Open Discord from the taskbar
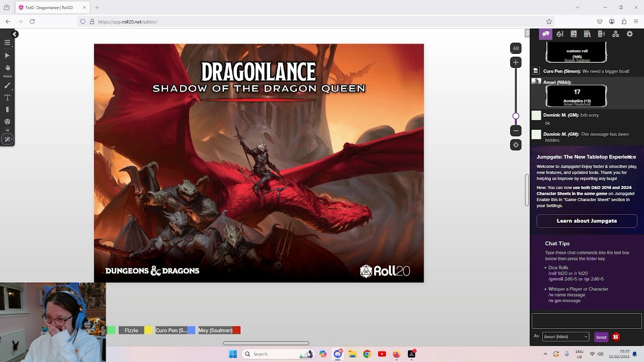This screenshot has width=644, height=362. 338,354
